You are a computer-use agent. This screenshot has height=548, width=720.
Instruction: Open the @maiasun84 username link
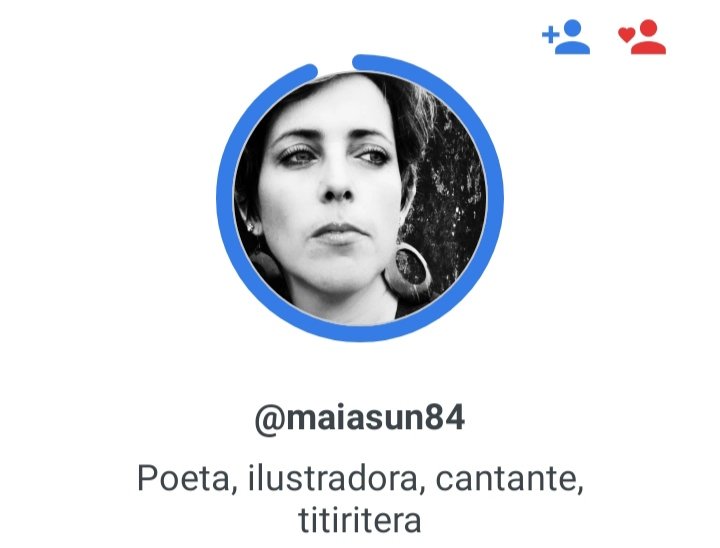pos(360,418)
